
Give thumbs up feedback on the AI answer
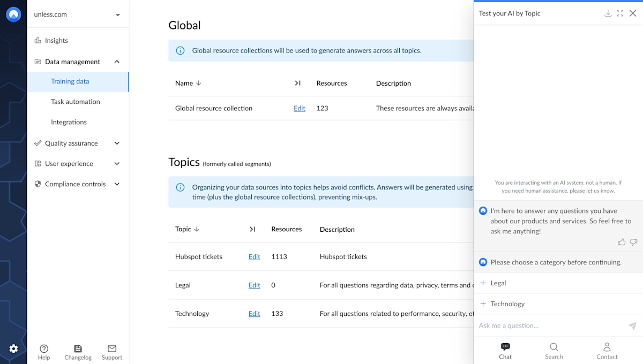tap(622, 242)
